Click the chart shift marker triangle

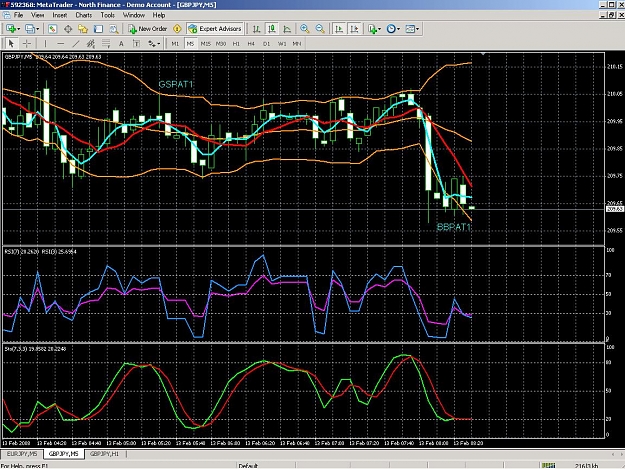pyautogui.click(x=483, y=53)
